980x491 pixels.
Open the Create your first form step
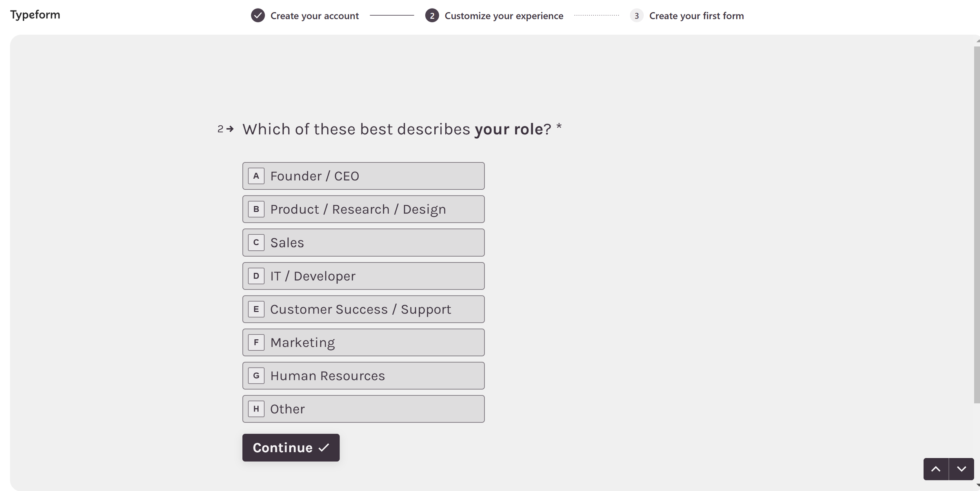point(696,16)
